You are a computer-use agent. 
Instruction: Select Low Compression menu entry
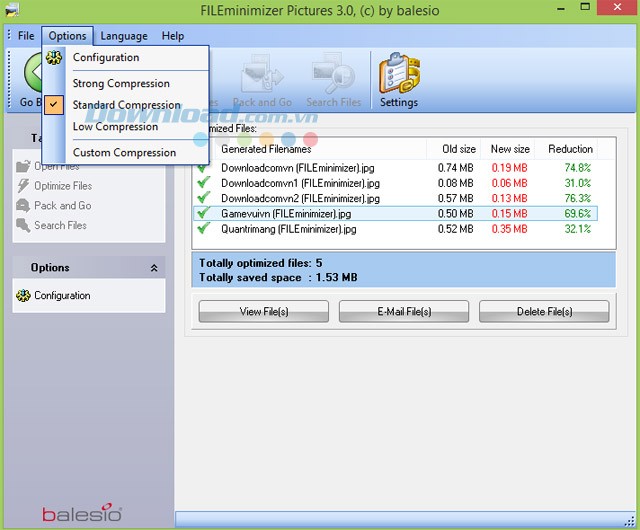coord(125,127)
